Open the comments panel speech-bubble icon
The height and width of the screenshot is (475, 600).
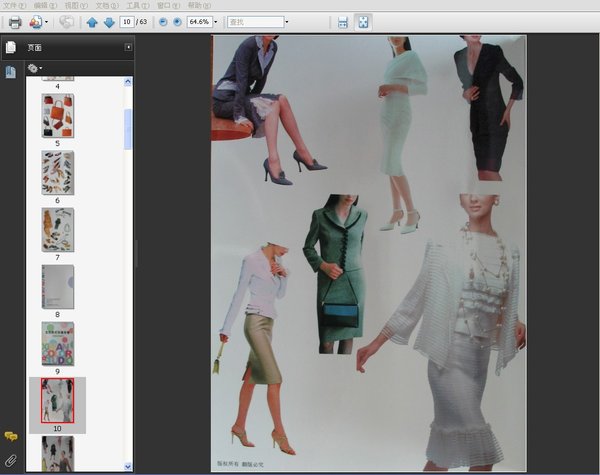point(11,436)
